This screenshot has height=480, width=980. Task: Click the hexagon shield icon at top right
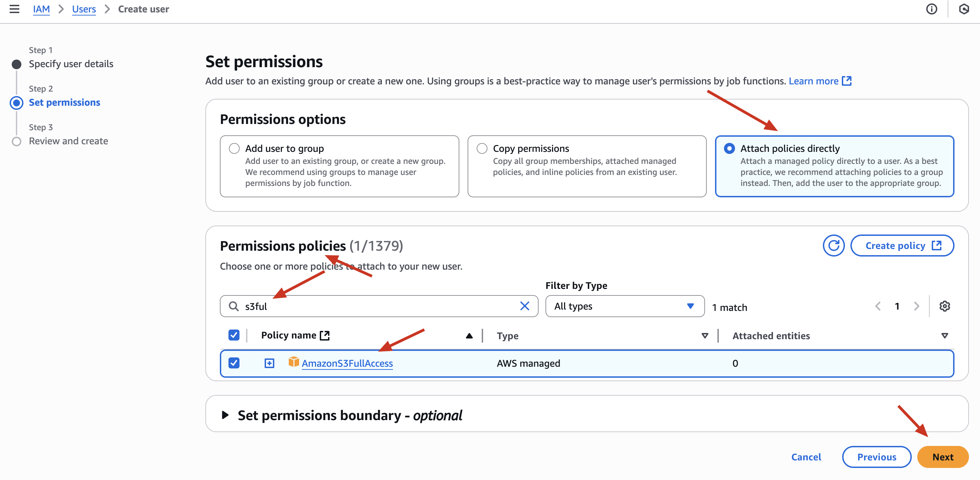964,9
